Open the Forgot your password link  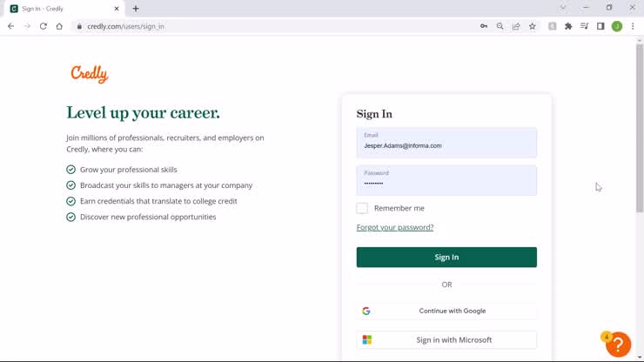click(395, 227)
